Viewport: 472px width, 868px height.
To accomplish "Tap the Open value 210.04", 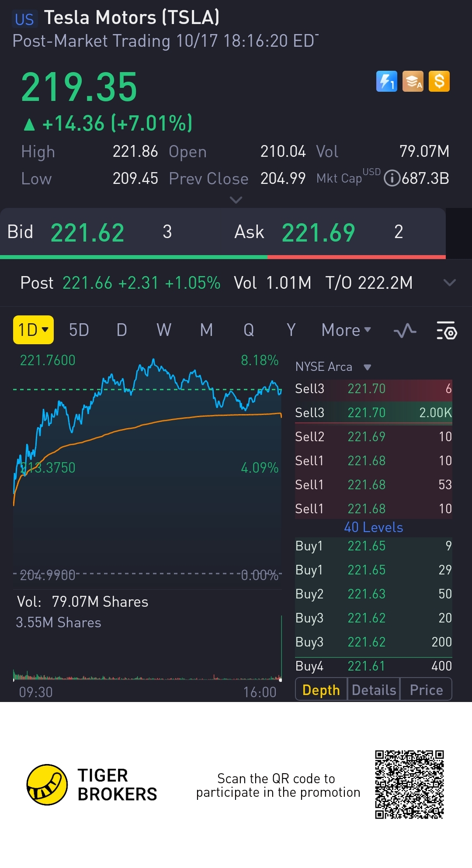I will [x=283, y=152].
